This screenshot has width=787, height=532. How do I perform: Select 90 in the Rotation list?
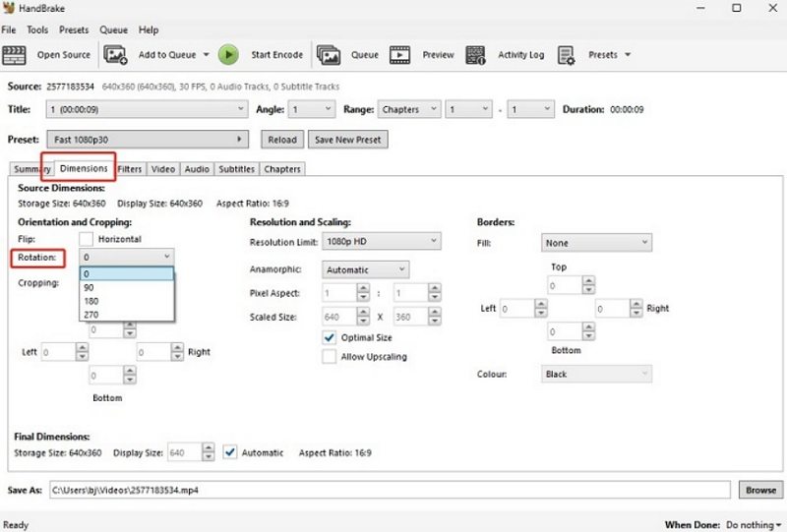(90, 288)
